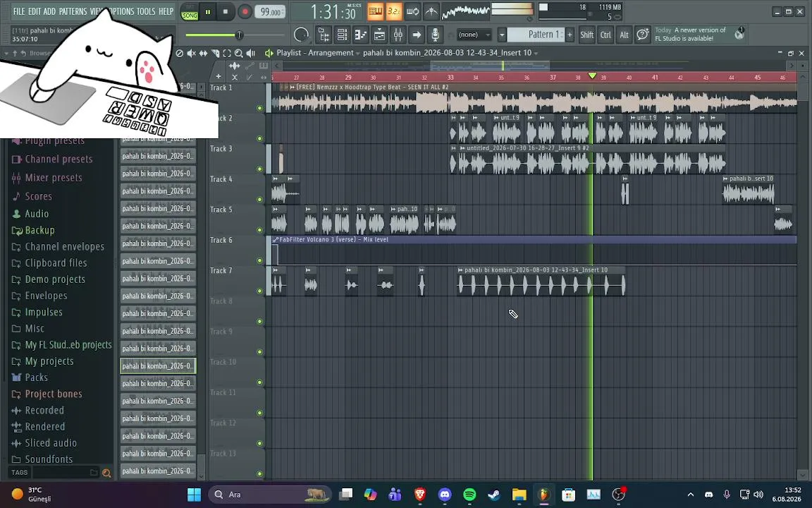
Task: Open the playlist options speaker menu
Action: coord(269,53)
